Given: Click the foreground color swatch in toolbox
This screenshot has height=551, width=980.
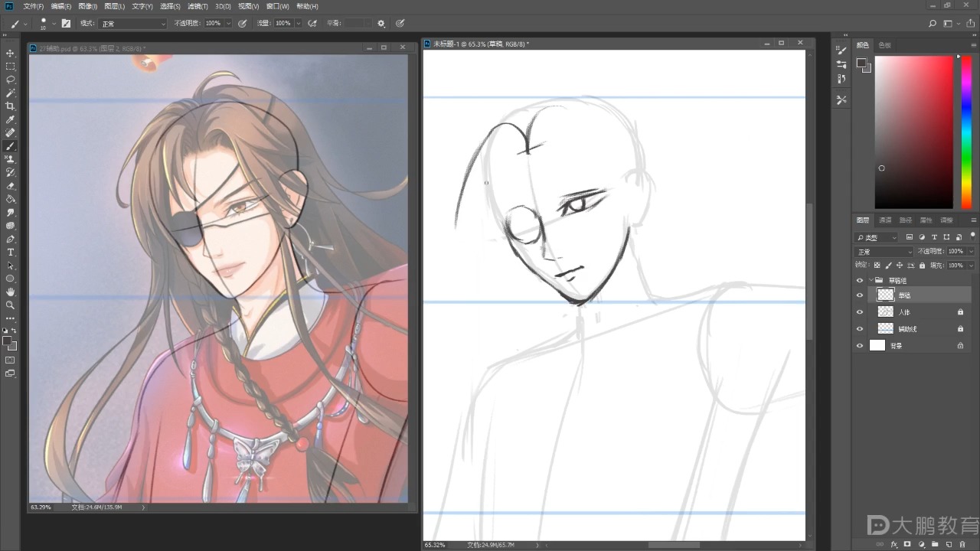Looking at the screenshot, I should 7,340.
